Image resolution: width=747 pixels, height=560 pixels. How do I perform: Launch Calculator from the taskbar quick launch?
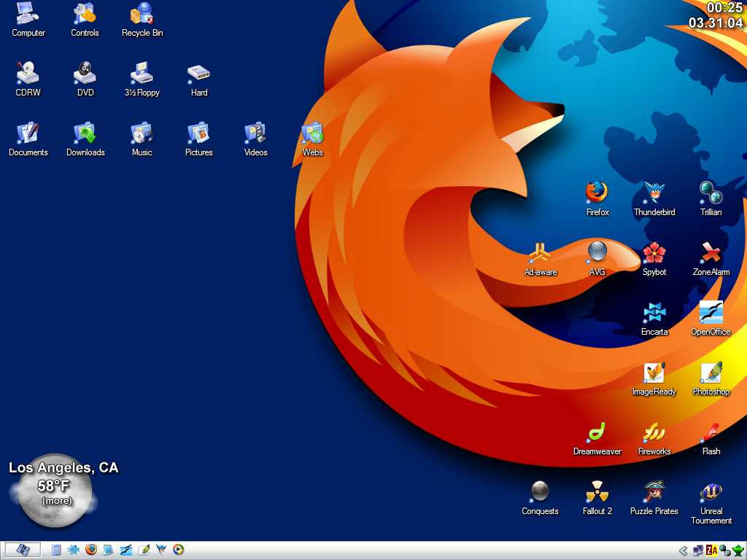tap(55, 550)
